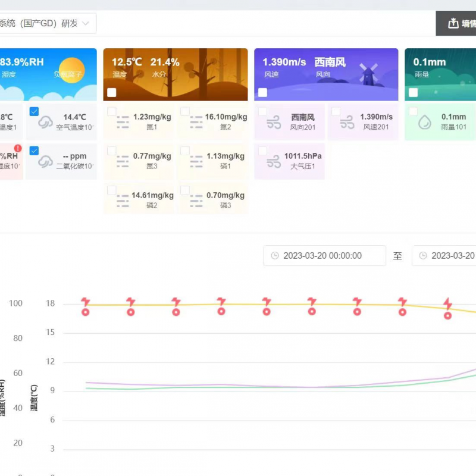Tick the 风速201 tile checkbox
Screen dimensions: 476x476
click(336, 111)
